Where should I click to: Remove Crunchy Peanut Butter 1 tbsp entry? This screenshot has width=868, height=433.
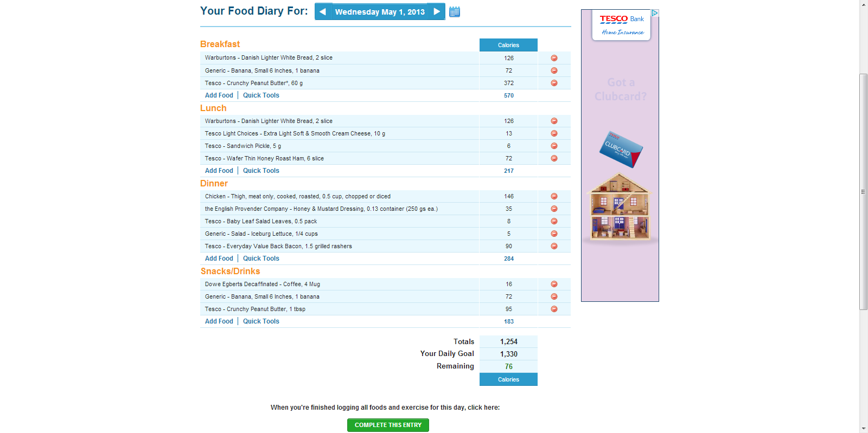tap(554, 309)
